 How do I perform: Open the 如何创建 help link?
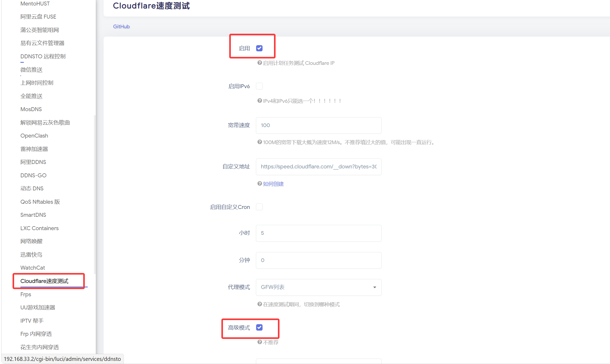pos(273,184)
